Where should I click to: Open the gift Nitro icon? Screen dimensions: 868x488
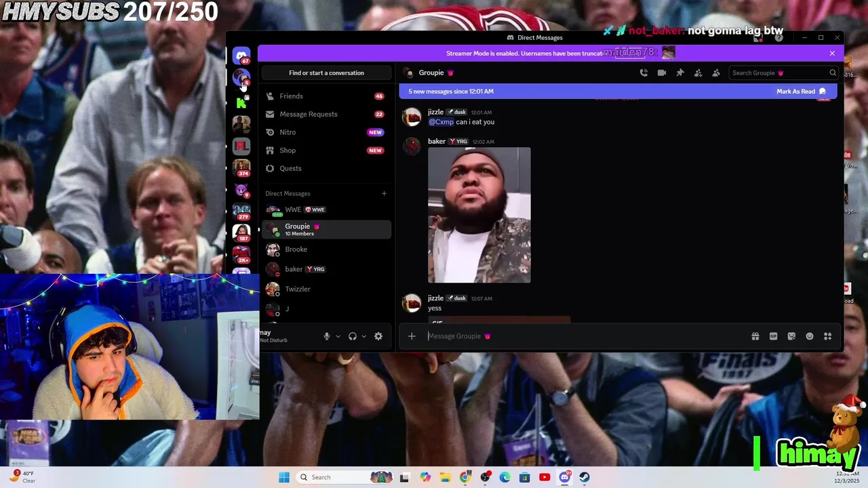(x=755, y=336)
